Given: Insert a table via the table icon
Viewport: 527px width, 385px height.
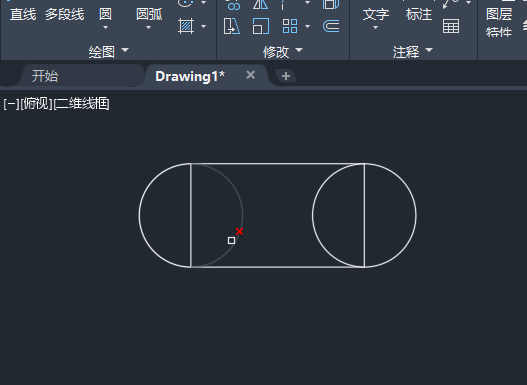Looking at the screenshot, I should (x=451, y=26).
